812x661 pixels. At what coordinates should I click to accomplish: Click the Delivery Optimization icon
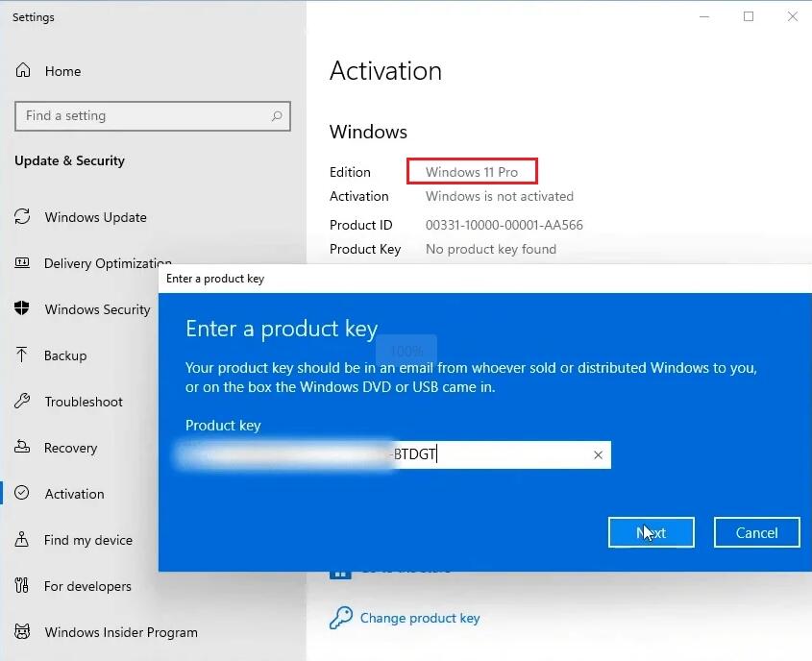(22, 262)
